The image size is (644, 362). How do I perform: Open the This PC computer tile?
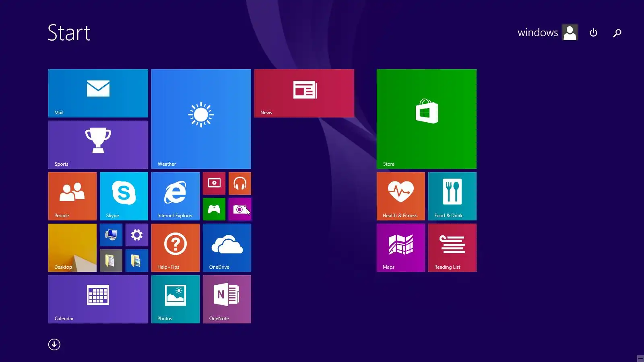click(111, 235)
